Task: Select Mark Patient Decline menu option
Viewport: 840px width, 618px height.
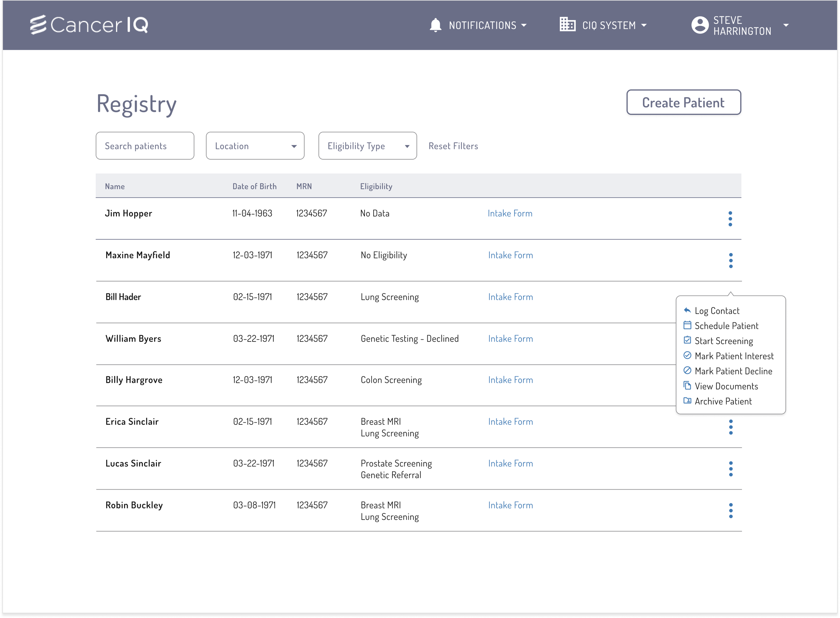Action: (733, 371)
